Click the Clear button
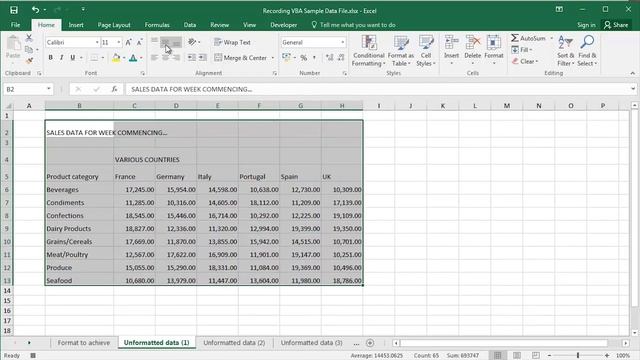 525,61
